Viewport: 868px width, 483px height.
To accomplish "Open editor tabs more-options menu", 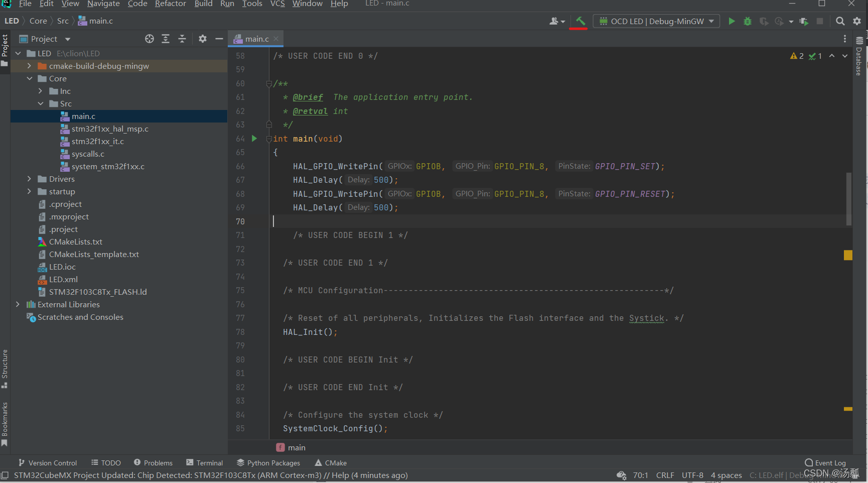I will click(x=845, y=39).
